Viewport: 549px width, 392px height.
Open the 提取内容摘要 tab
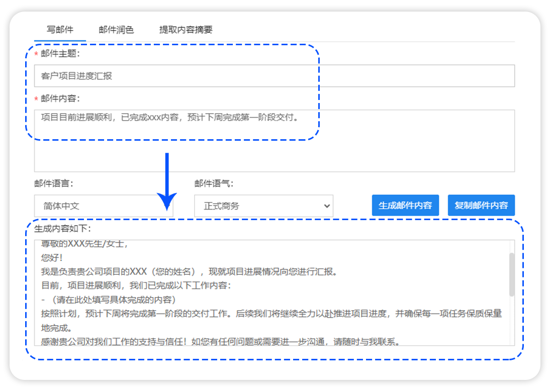coord(186,30)
